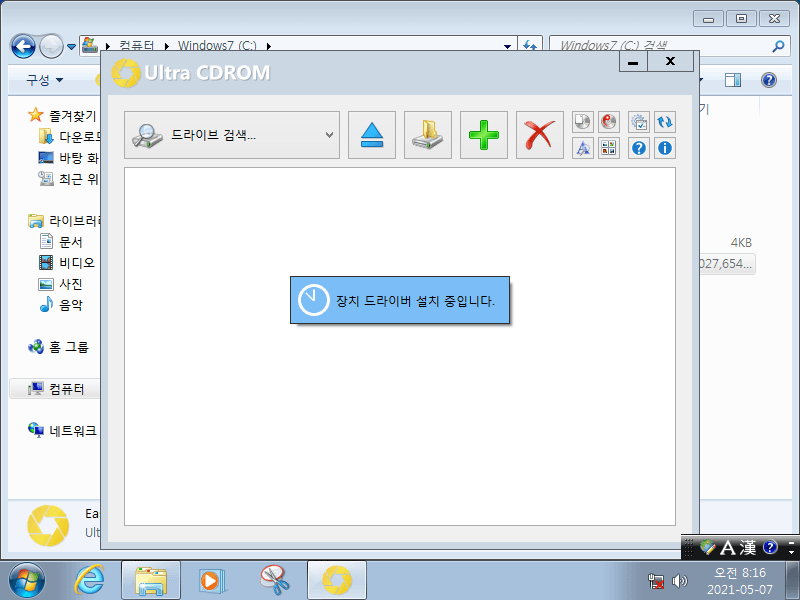Close the Ultra CDROM window
The image size is (800, 600).
tap(670, 62)
